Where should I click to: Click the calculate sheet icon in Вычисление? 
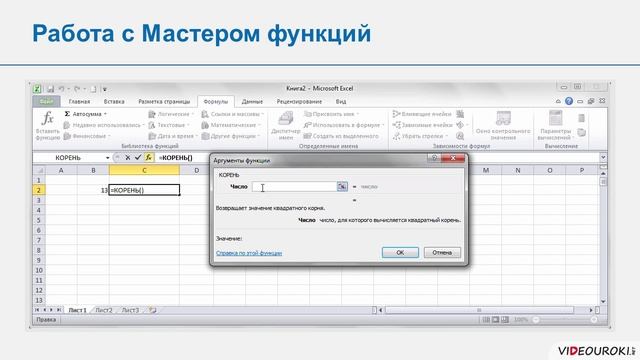582,132
